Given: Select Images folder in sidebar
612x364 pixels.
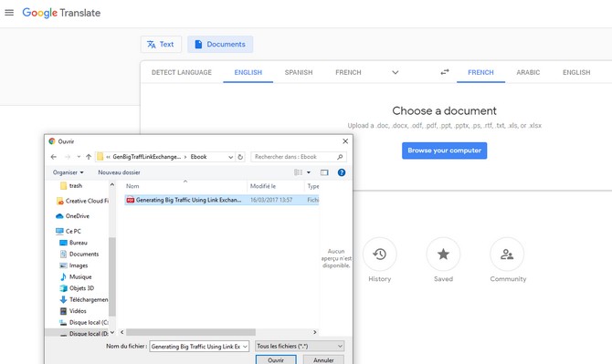Looking at the screenshot, I should click(x=74, y=265).
